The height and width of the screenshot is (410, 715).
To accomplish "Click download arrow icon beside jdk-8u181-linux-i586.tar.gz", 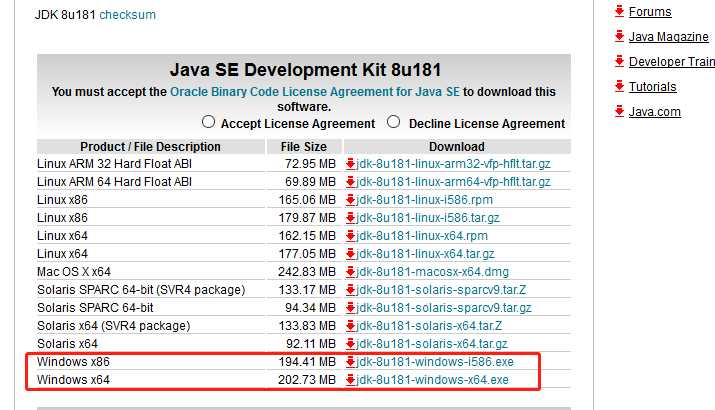I will pos(350,218).
